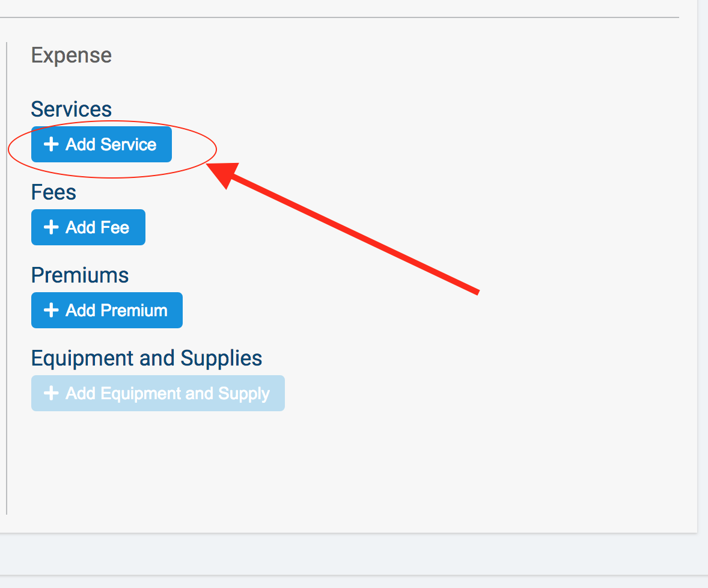Click the plus icon on Add Premium
This screenshot has height=588, width=708.
point(52,310)
